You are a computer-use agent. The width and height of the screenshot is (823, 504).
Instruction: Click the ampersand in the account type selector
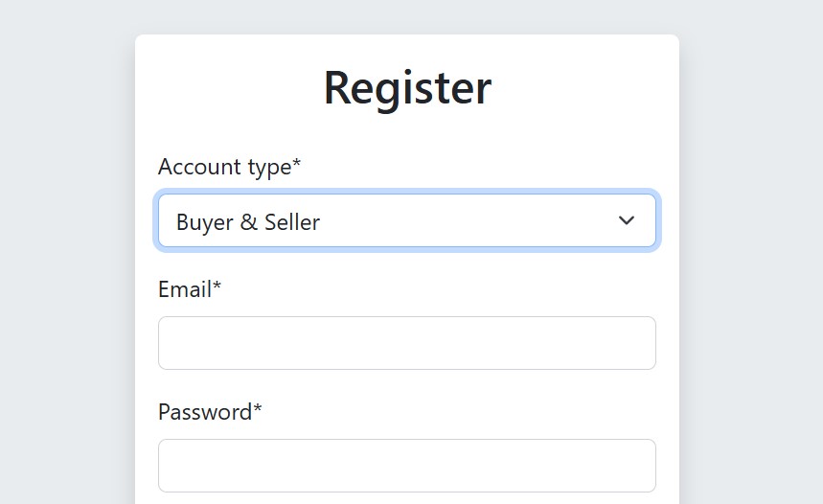(249, 222)
